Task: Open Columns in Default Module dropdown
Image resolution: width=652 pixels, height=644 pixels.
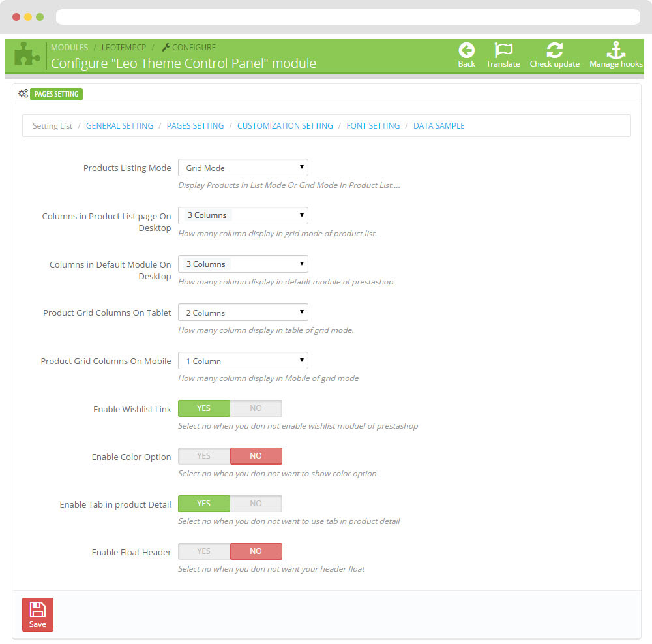Action: tap(243, 264)
